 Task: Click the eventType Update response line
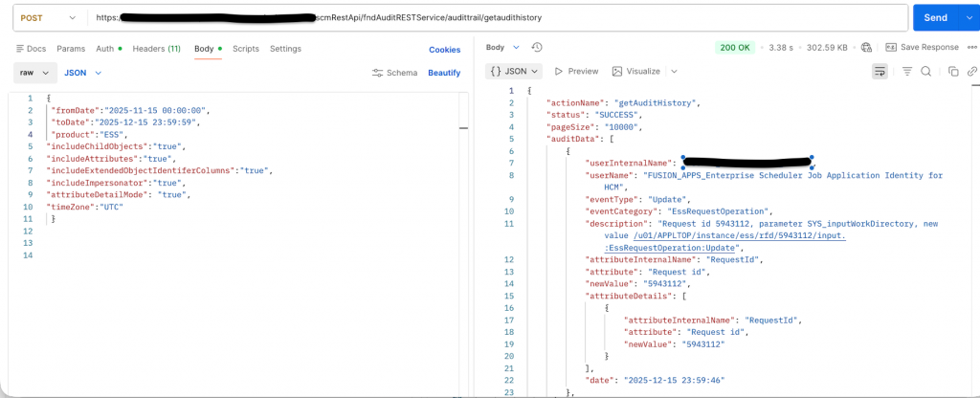pyautogui.click(x=636, y=199)
